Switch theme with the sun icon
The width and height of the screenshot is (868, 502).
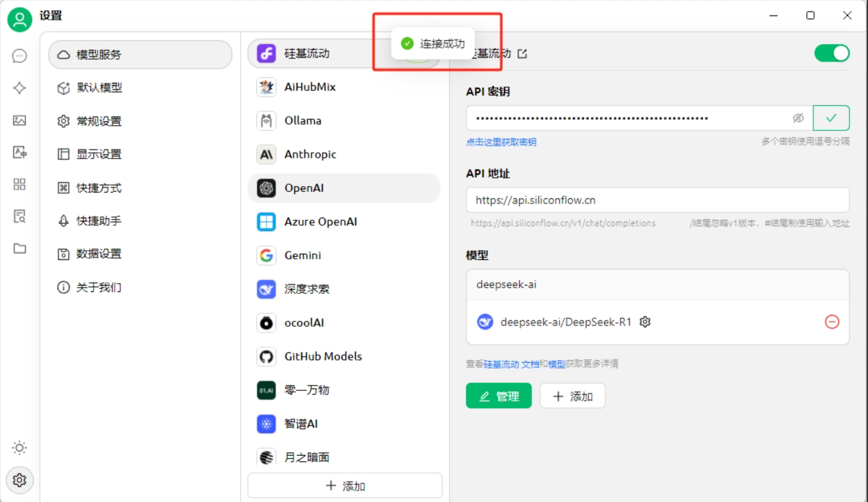point(19,447)
